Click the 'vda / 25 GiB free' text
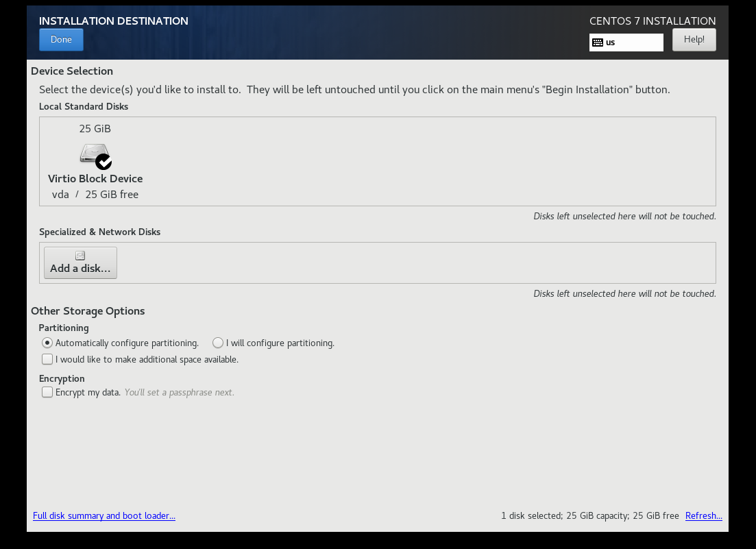The image size is (756, 549). (95, 195)
